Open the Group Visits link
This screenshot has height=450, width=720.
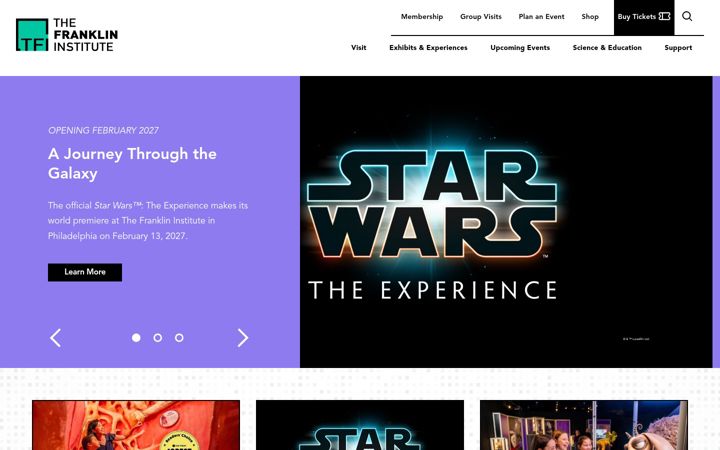tap(481, 17)
